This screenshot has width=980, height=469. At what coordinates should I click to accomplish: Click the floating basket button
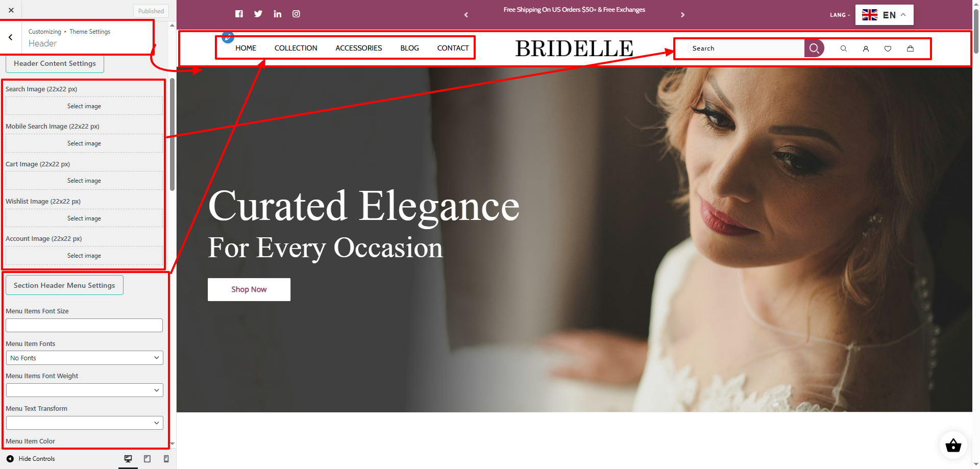(x=953, y=445)
